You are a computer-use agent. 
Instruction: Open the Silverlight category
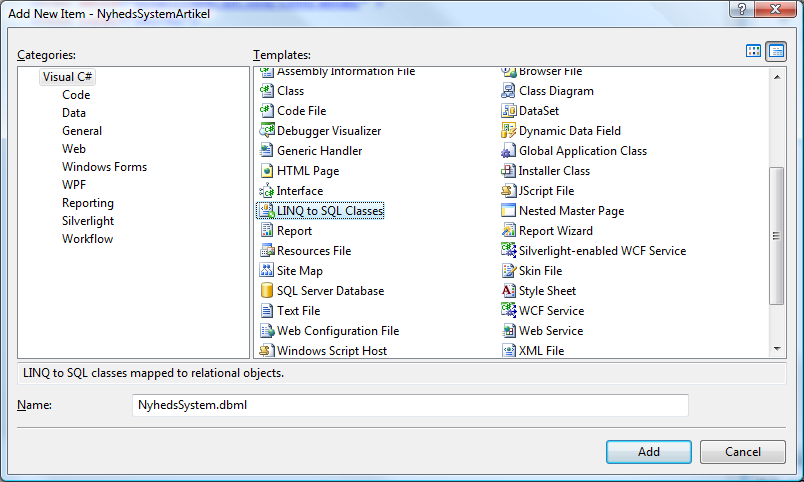(88, 221)
